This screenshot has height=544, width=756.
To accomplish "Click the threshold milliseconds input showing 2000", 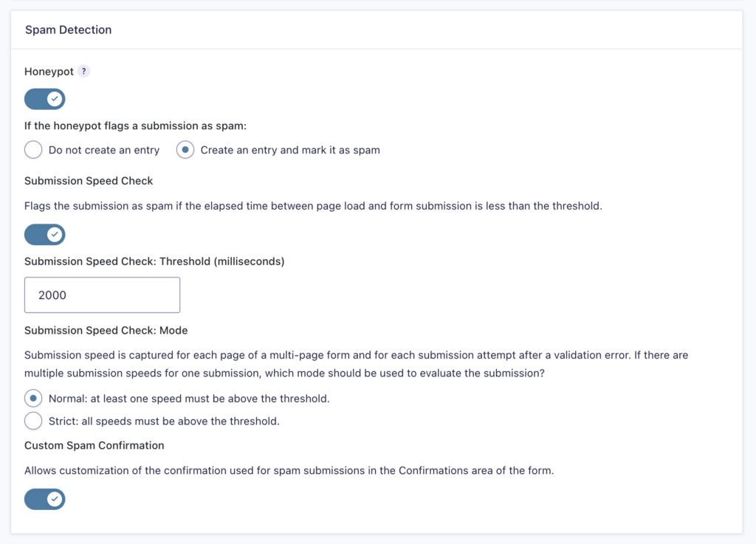I will tap(102, 295).
